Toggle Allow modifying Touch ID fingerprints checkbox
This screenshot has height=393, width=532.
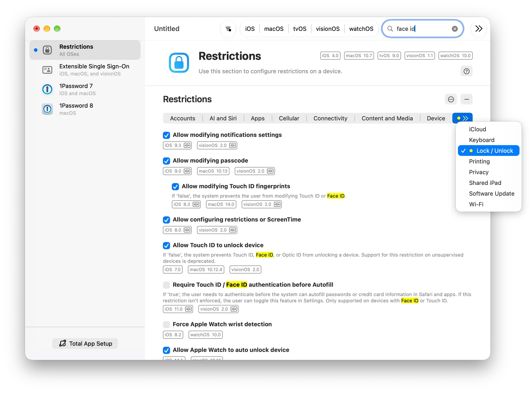[175, 187]
